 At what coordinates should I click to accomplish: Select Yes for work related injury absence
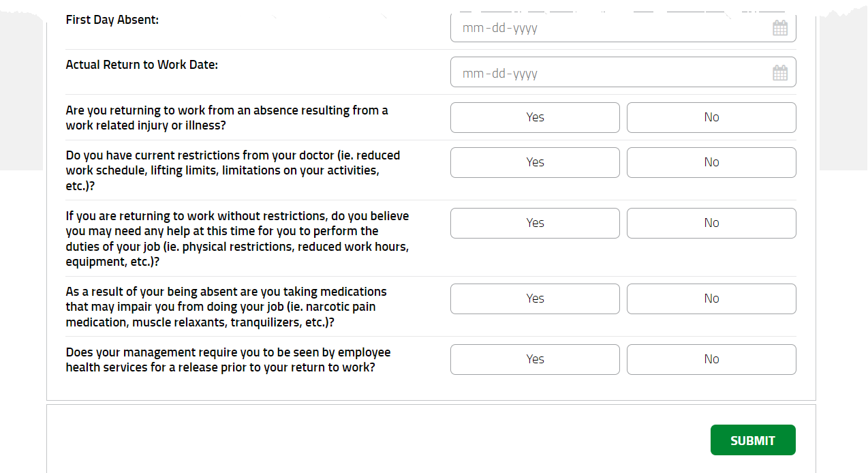click(535, 117)
